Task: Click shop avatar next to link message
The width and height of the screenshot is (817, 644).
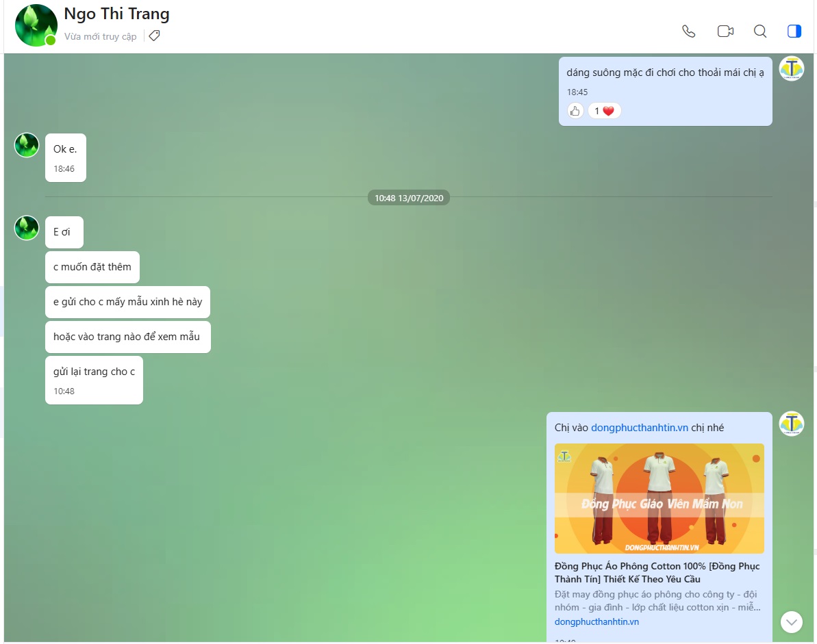Action: click(792, 424)
